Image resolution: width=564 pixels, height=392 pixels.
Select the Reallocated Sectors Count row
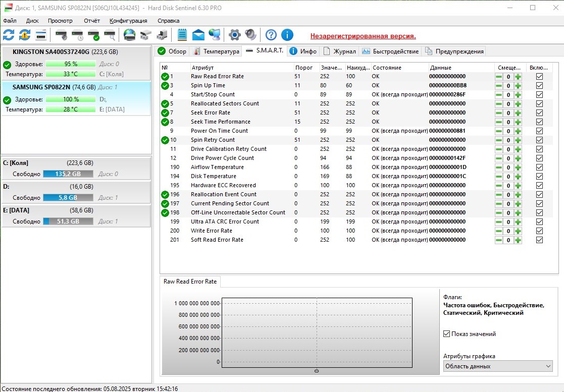[x=225, y=104]
